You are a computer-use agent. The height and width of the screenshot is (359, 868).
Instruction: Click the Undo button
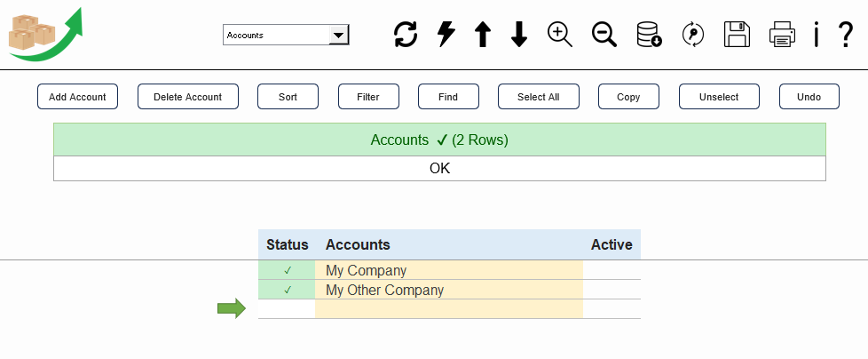click(x=809, y=97)
